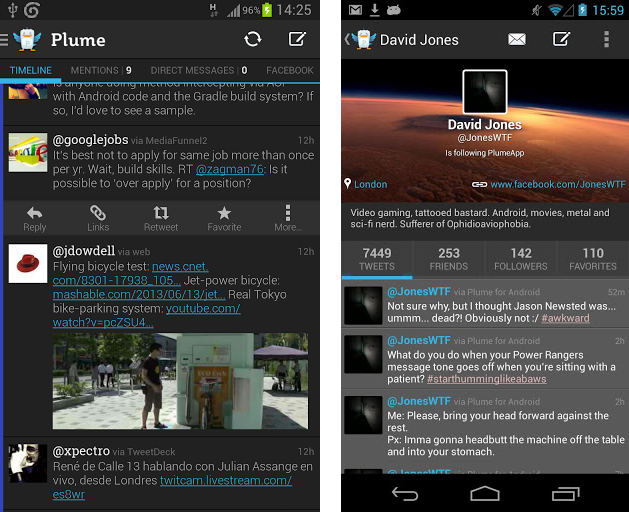Open the Tokyo bike-parking video thumbnail
The image size is (629, 512).
[181, 381]
